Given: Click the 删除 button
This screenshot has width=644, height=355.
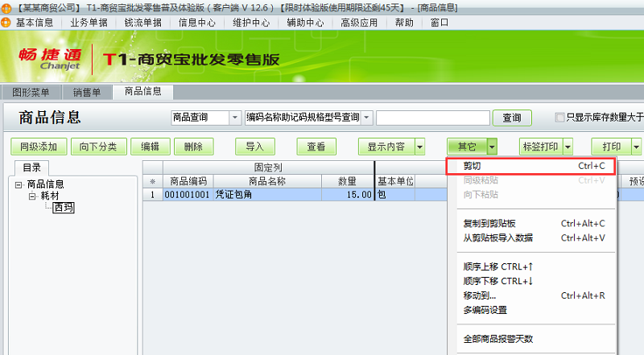Looking at the screenshot, I should (193, 147).
